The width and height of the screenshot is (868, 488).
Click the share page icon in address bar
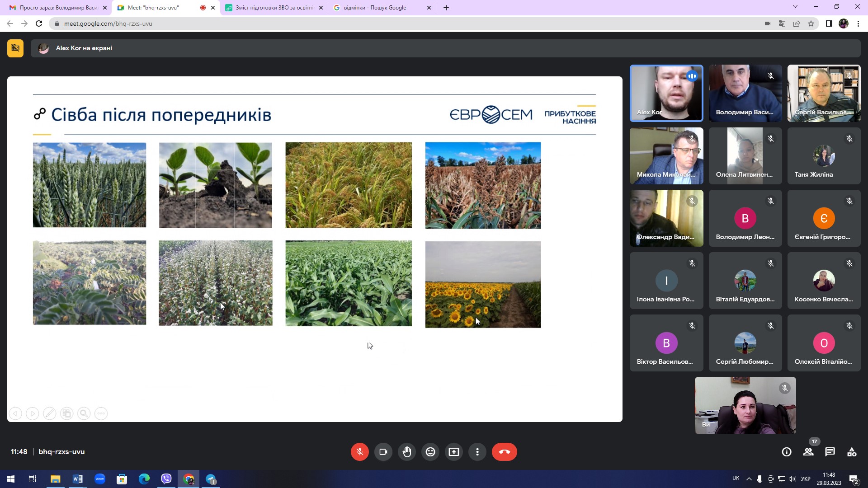[797, 23]
